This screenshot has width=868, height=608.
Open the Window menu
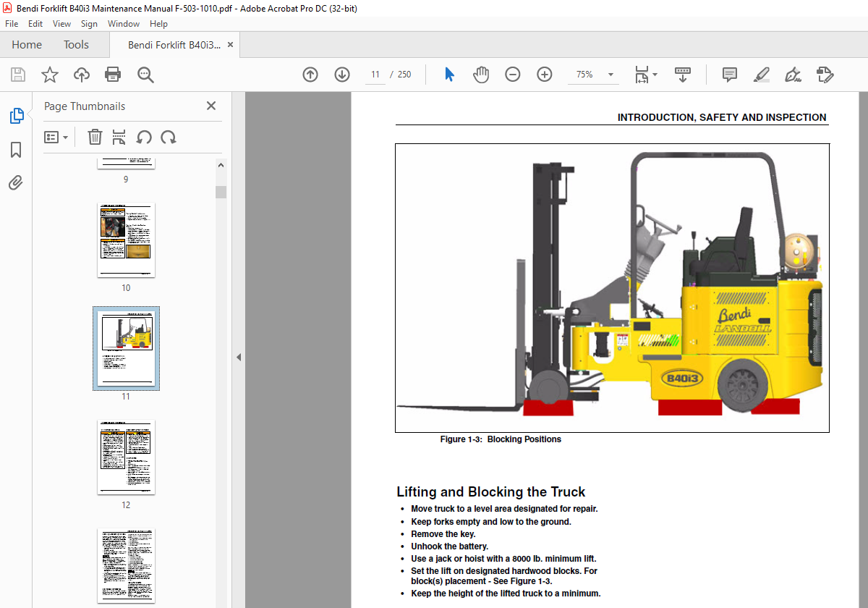point(124,24)
